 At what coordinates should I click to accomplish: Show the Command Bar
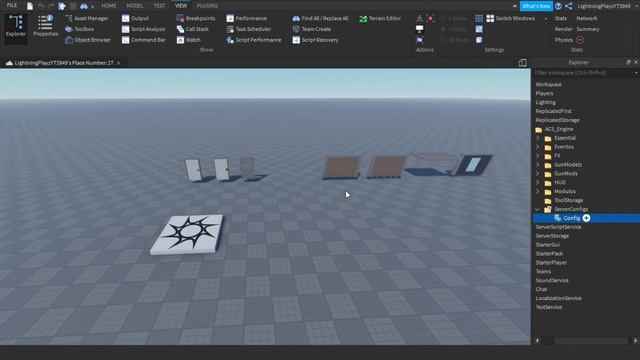coord(144,40)
